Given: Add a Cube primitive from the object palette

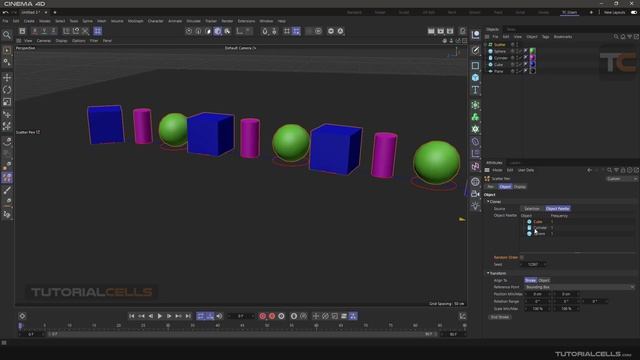Looking at the screenshot, I should [476, 78].
